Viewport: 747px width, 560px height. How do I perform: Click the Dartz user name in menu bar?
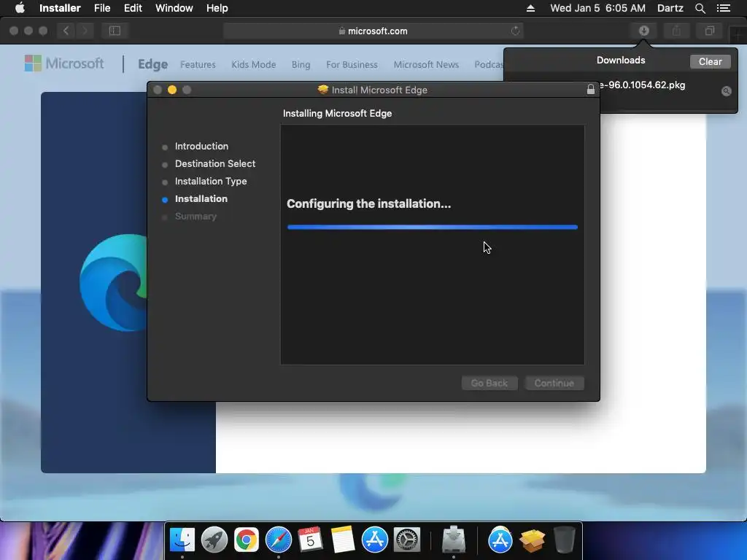coord(670,8)
